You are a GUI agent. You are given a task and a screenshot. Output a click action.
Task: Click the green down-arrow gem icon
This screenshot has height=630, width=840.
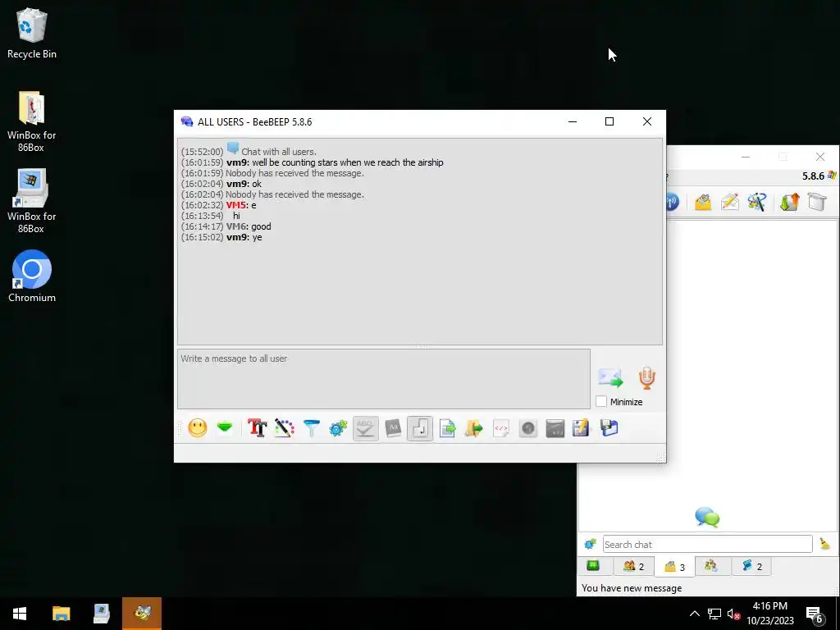click(x=225, y=427)
